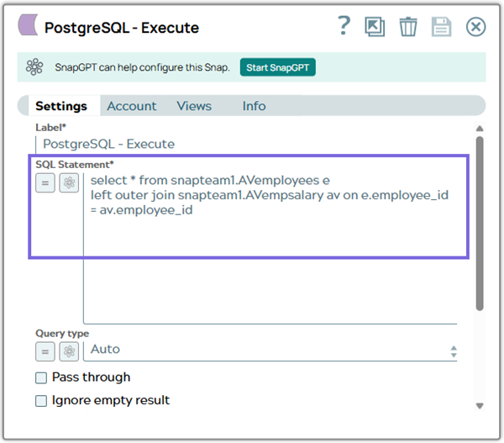
Task: Click SnapGPT icon beside Query type
Action: coord(69,351)
